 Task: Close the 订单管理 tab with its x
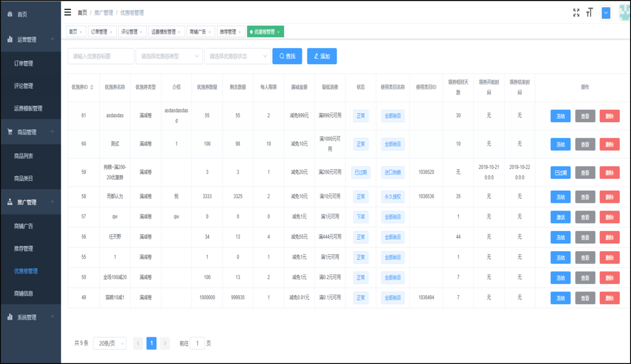click(x=111, y=32)
